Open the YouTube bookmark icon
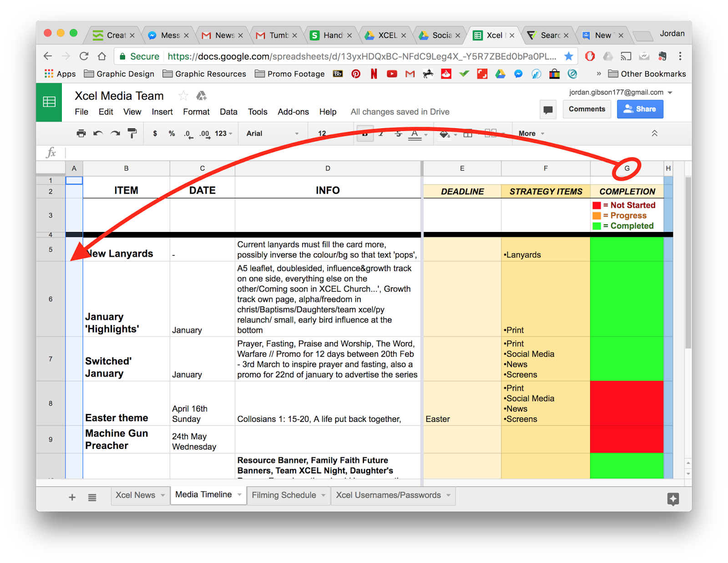 pyautogui.click(x=392, y=74)
